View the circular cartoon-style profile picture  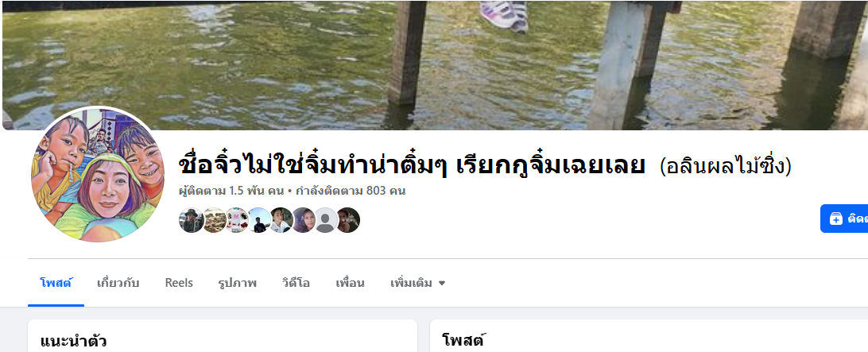coord(98,174)
